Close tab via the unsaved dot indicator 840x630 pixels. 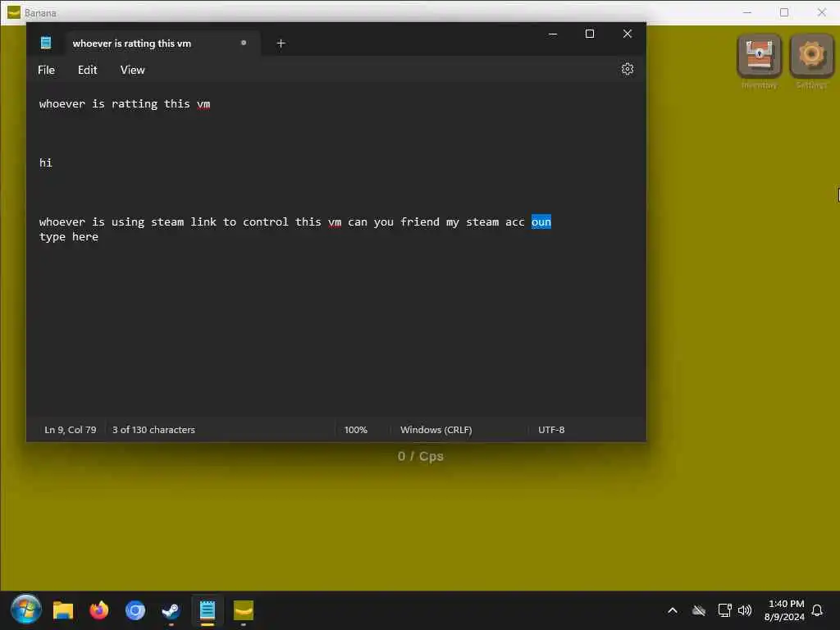point(244,43)
